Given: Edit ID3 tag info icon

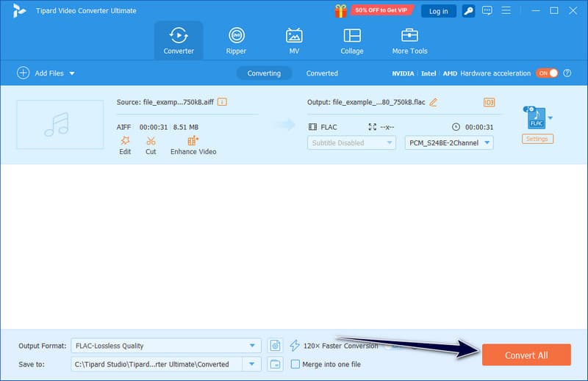Looking at the screenshot, I should (489, 102).
